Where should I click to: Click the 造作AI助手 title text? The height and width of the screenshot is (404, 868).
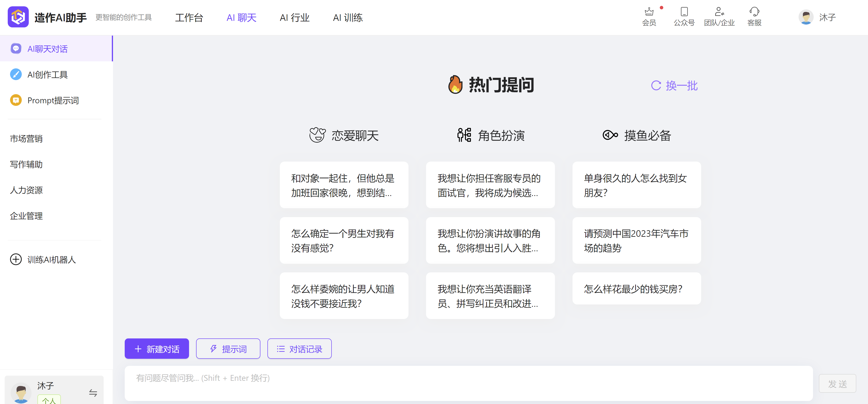[x=61, y=18]
